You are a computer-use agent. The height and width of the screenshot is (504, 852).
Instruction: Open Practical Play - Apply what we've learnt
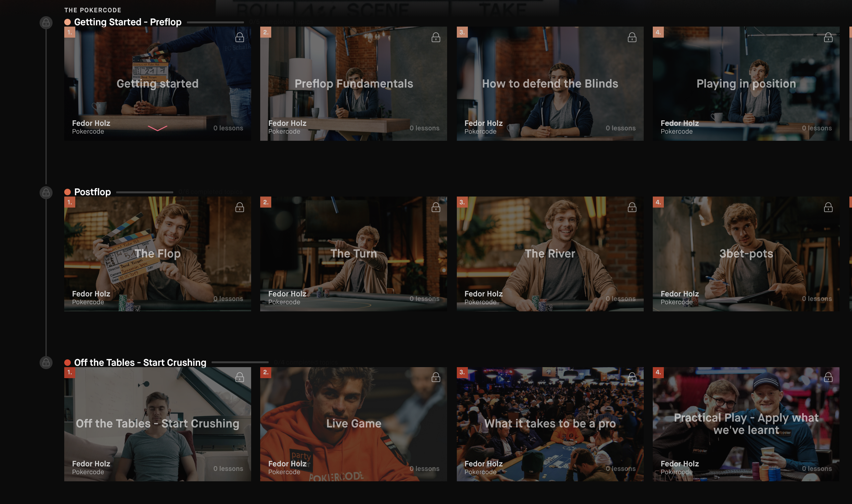point(746,424)
